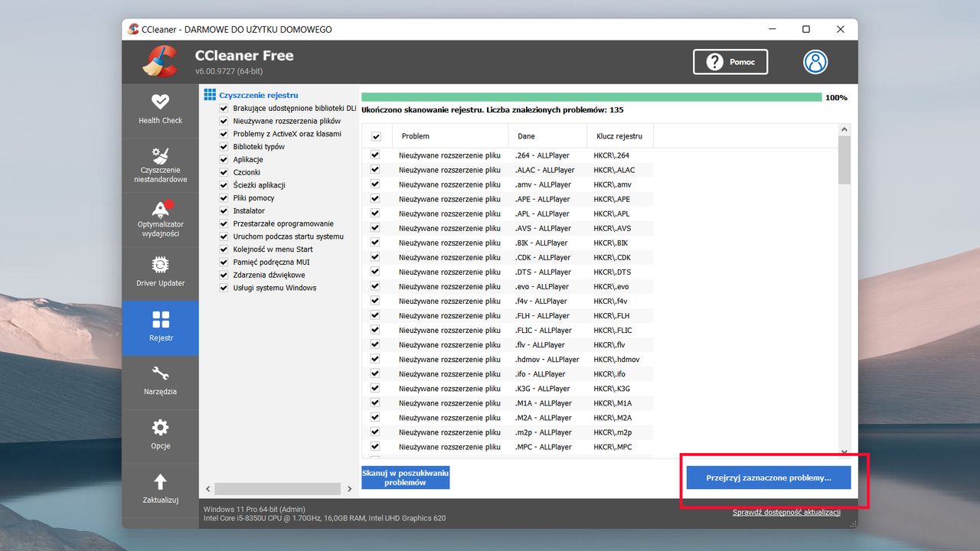
Task: Select the Health Check heart icon
Action: click(160, 103)
